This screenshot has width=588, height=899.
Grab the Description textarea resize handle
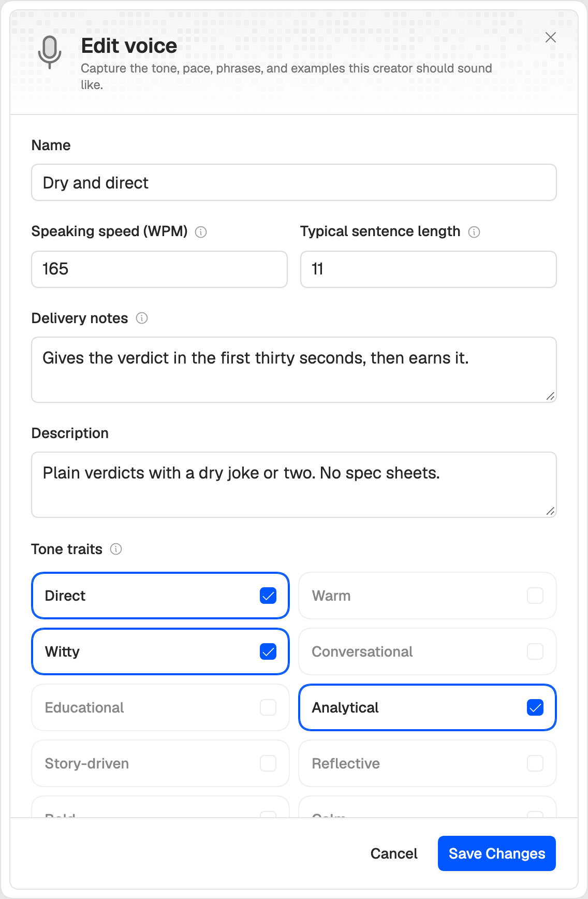click(x=551, y=512)
